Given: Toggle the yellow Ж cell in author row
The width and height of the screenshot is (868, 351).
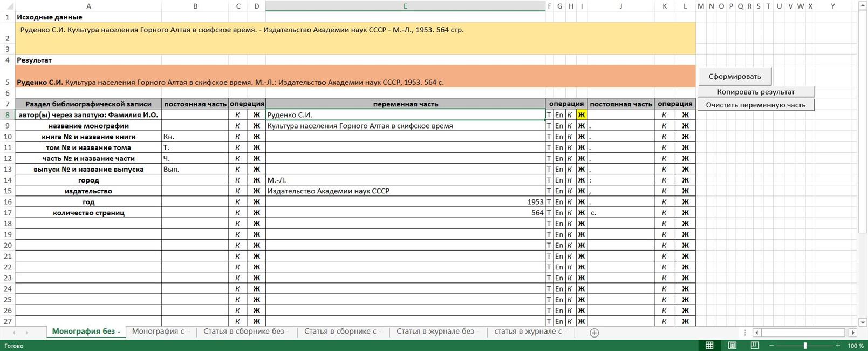Looking at the screenshot, I should pyautogui.click(x=582, y=115).
